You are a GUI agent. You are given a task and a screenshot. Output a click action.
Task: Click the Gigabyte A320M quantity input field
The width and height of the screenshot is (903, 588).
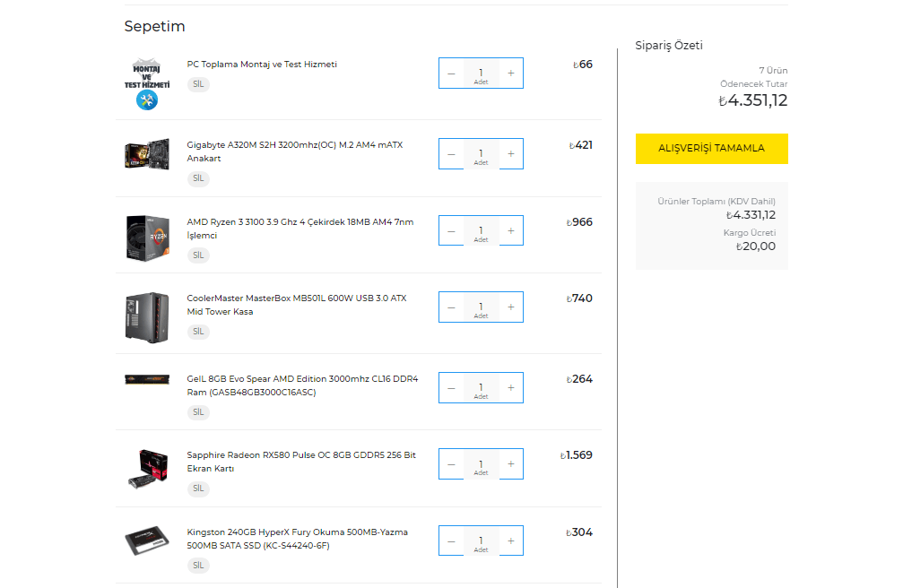click(x=481, y=152)
